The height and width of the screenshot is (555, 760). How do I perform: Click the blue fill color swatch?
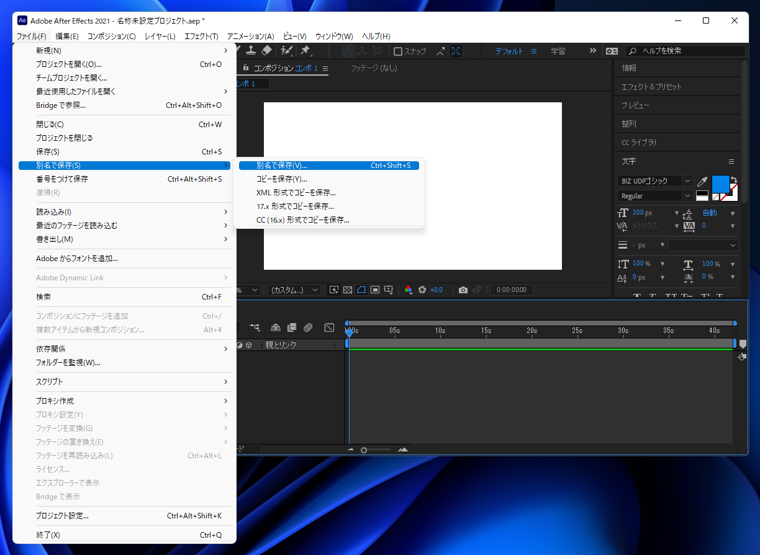pyautogui.click(x=720, y=185)
